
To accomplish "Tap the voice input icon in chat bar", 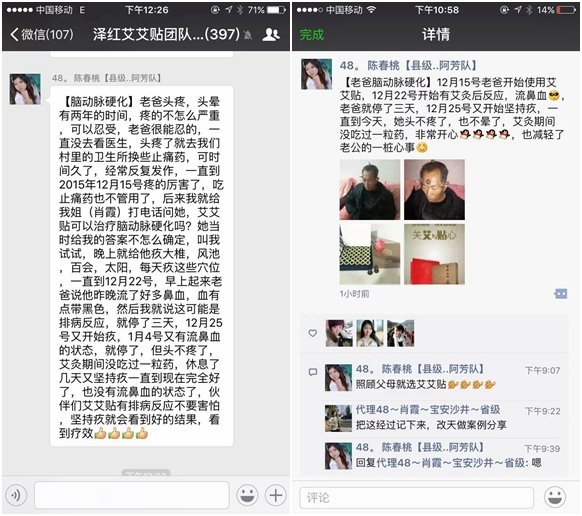I will (16, 495).
